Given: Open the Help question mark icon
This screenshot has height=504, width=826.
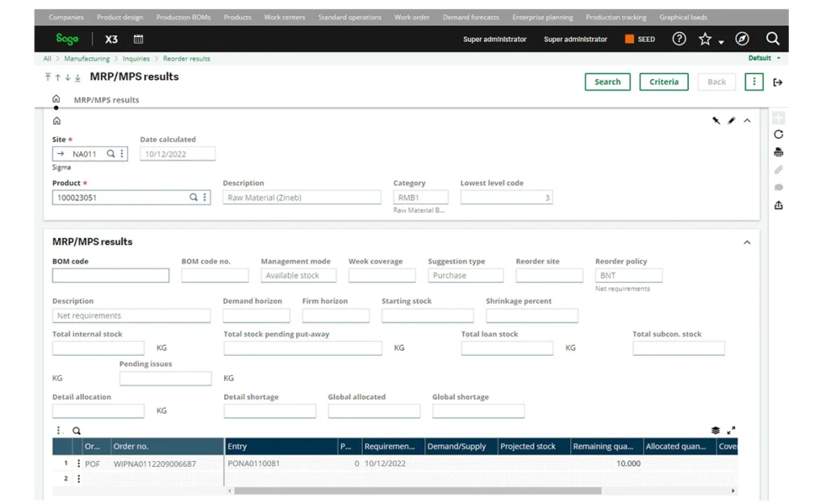Looking at the screenshot, I should pyautogui.click(x=679, y=39).
